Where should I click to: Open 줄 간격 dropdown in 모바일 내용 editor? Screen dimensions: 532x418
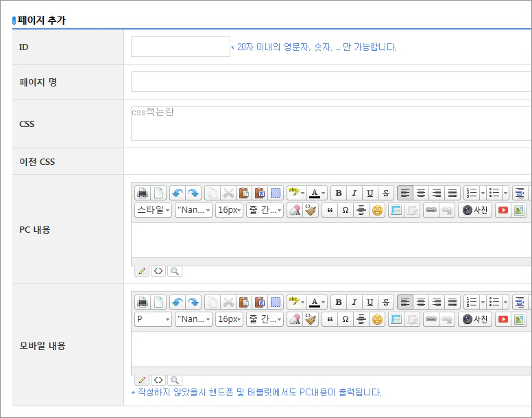click(x=265, y=319)
